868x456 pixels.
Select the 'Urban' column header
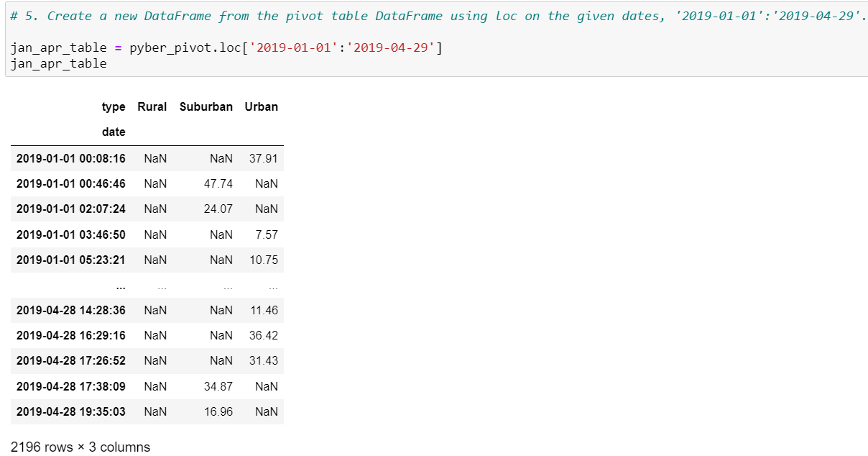[x=261, y=106]
